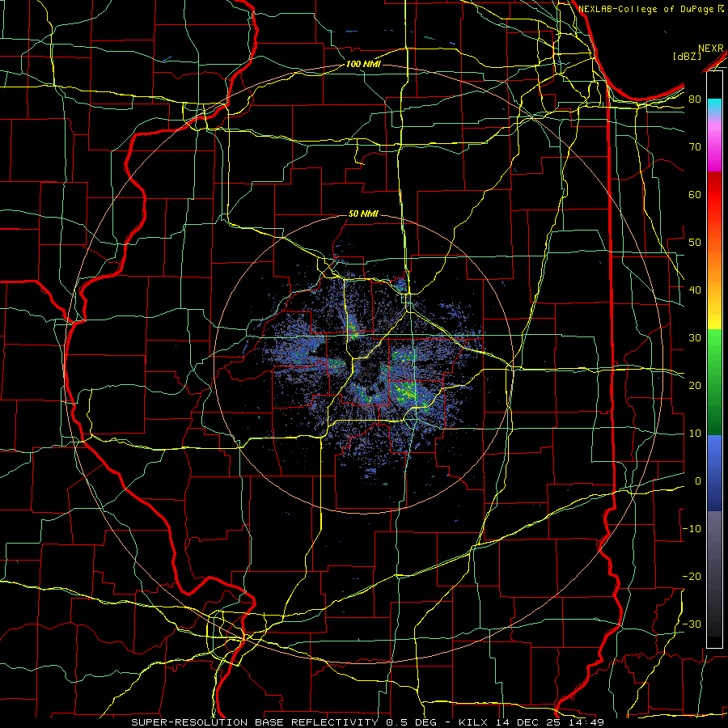Click the -10 value on the dBZ scale

coord(692,529)
